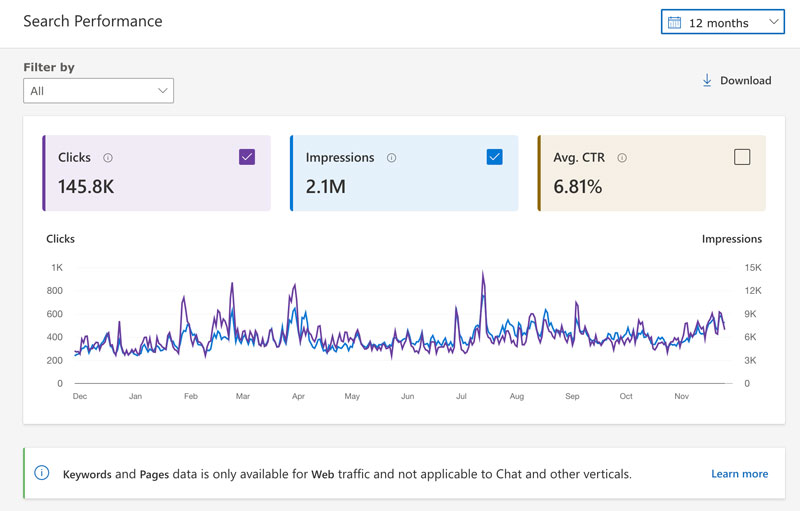Select the Impressions 2.1M metric card
This screenshot has width=800, height=511.
[x=404, y=185]
